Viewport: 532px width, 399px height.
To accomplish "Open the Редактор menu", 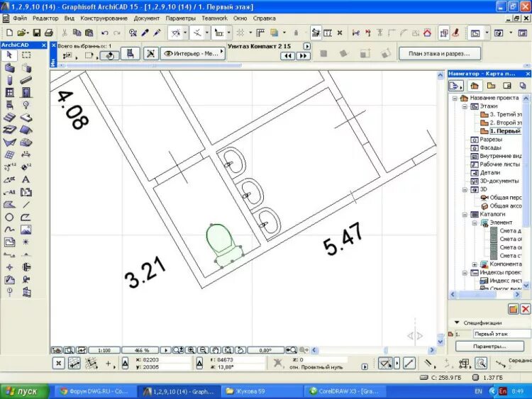I will point(45,18).
